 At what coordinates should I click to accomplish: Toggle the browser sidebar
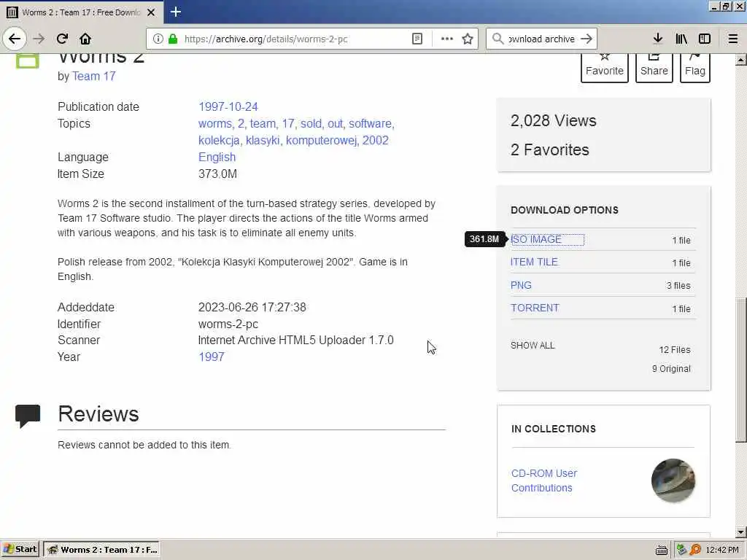tap(705, 39)
